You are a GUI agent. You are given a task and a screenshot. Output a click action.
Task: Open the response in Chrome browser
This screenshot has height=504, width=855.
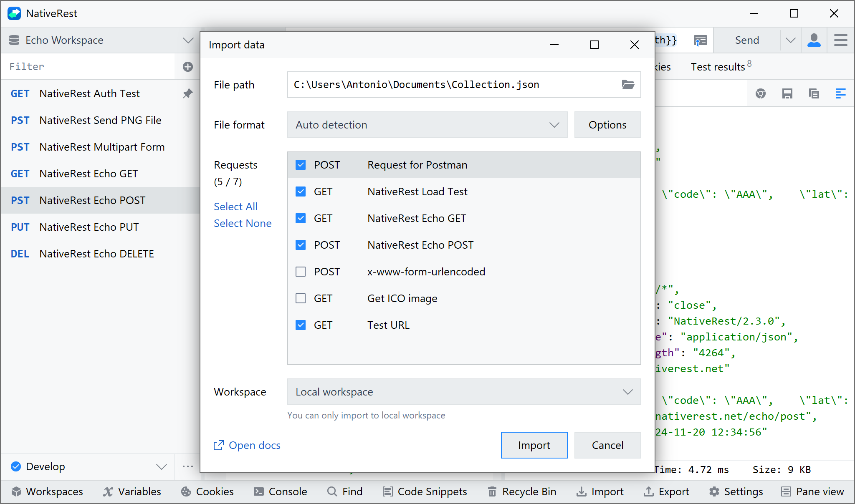point(761,93)
